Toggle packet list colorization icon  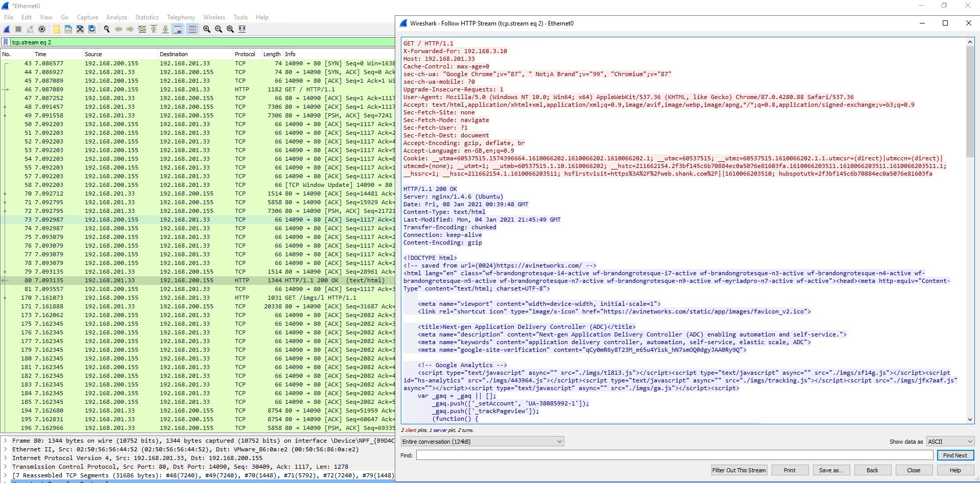coord(192,29)
